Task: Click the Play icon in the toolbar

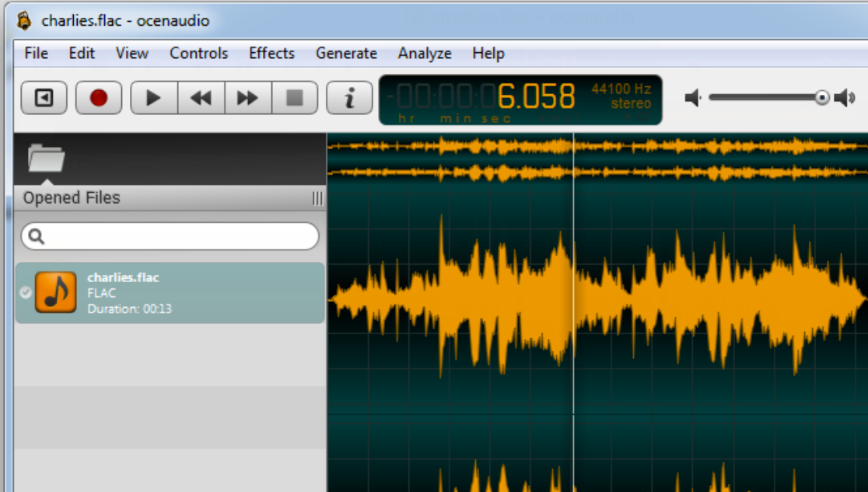Action: coord(152,97)
